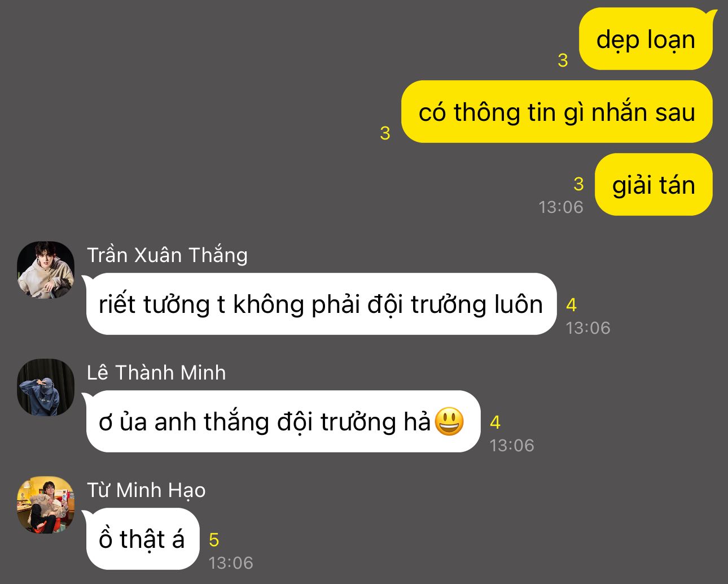728x584 pixels.
Task: Select the 'ơ ủa anh thắng đội trưởng hả' message
Action: pyautogui.click(x=282, y=421)
